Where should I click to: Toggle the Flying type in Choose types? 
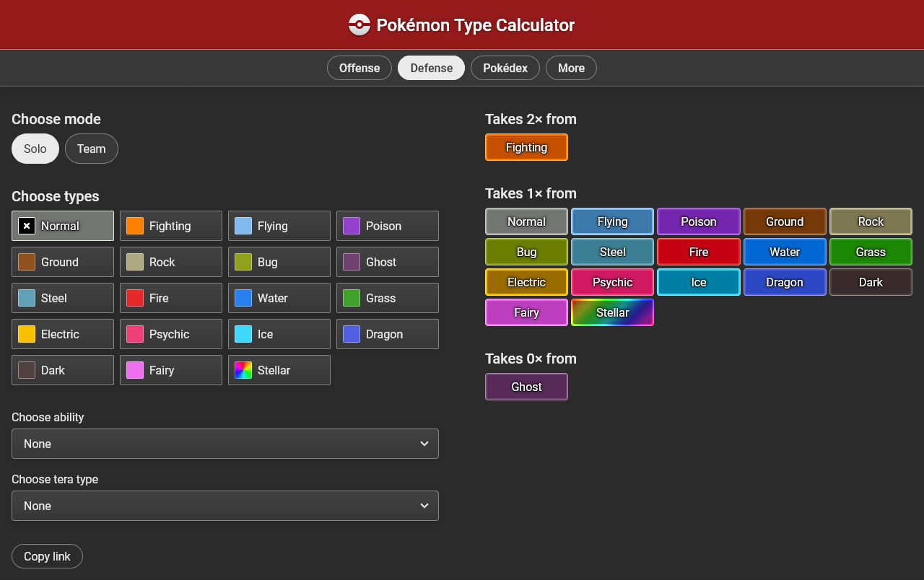tap(279, 226)
